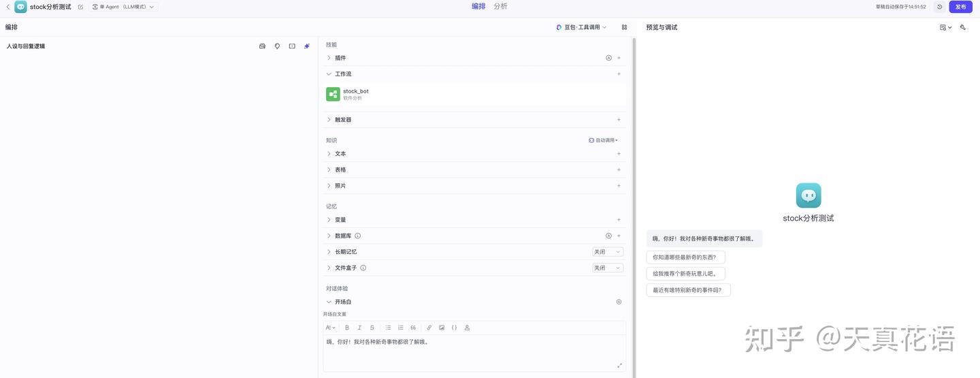Expand the 触发器 section
Screen dimensions: 980x378
coord(329,119)
